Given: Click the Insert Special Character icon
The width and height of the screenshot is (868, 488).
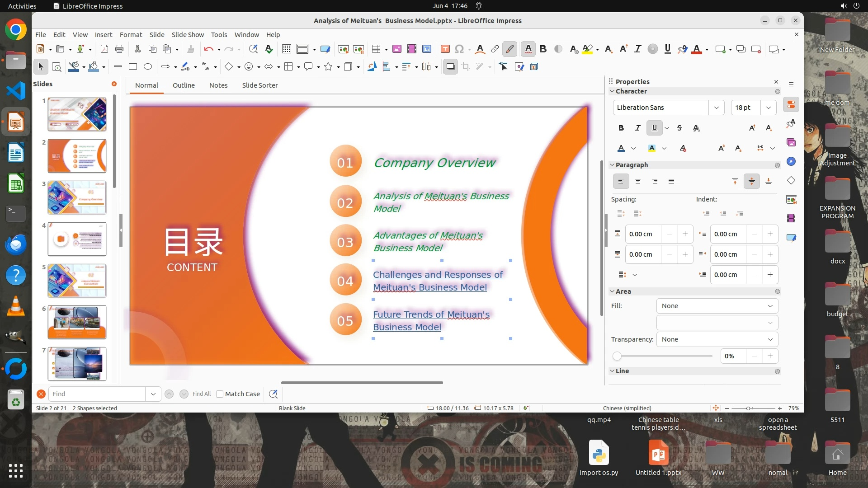Looking at the screenshot, I should (459, 49).
